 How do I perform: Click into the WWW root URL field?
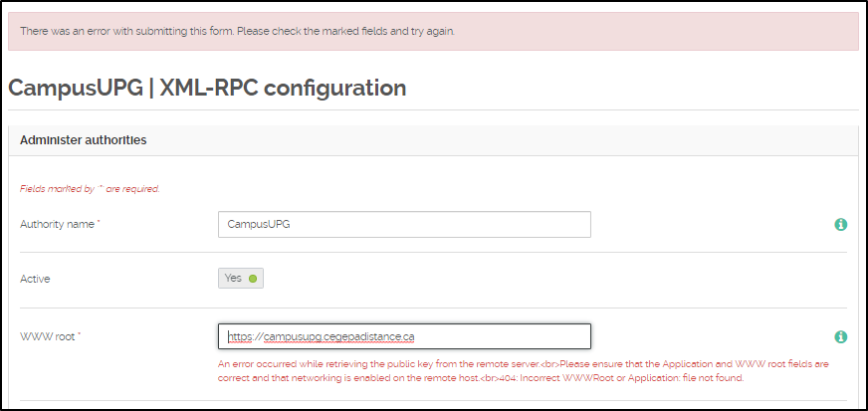tap(403, 336)
